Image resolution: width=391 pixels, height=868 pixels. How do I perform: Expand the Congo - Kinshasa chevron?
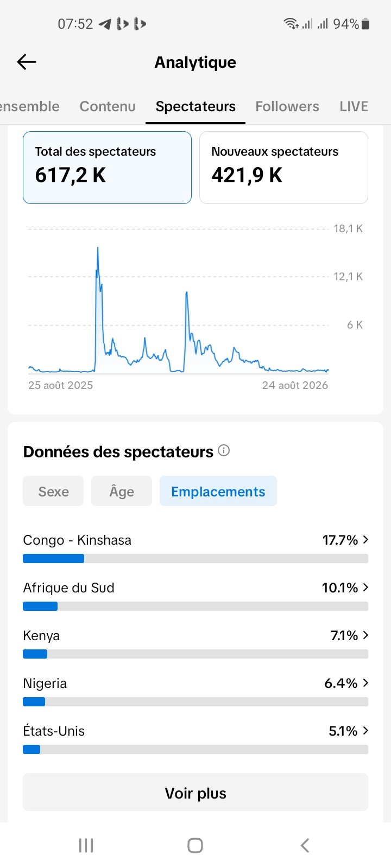pyautogui.click(x=365, y=540)
